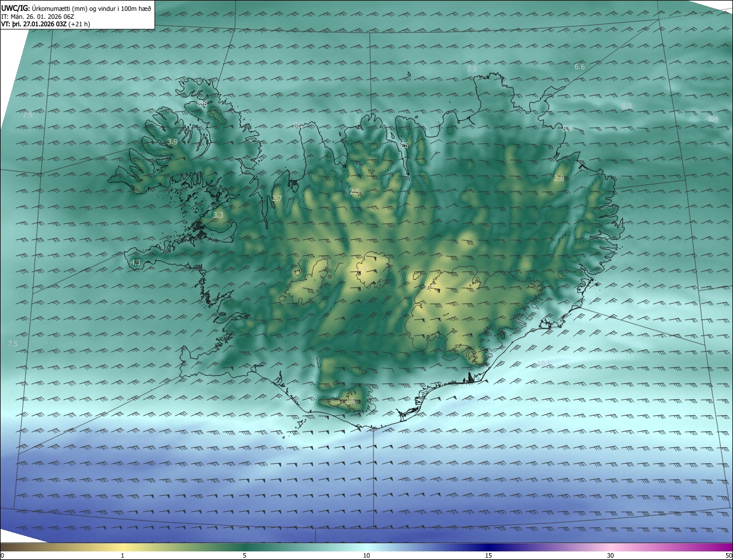Screen dimensions: 733x560
Task: Click the 3.9 value label in the Westfjords
Action: coord(172,141)
